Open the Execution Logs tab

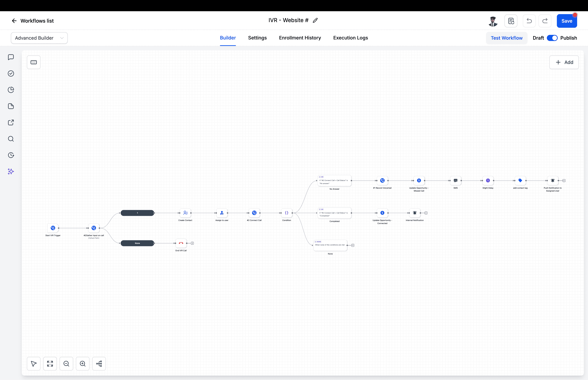coord(350,38)
